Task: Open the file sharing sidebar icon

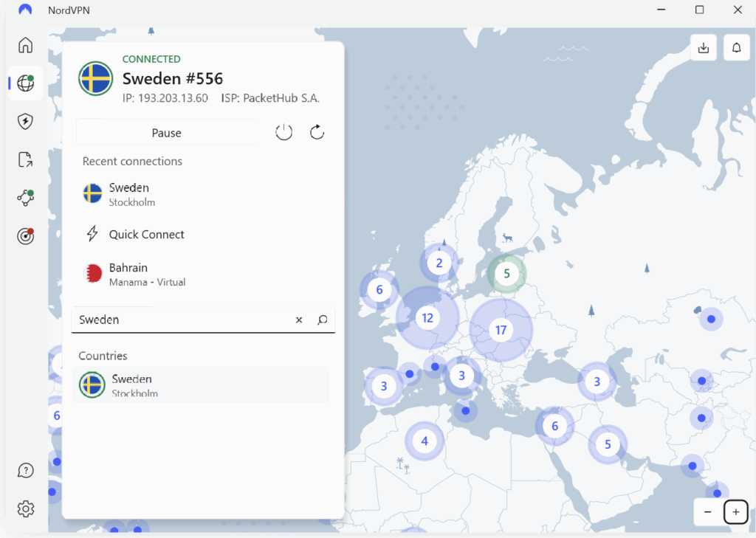Action: tap(26, 159)
